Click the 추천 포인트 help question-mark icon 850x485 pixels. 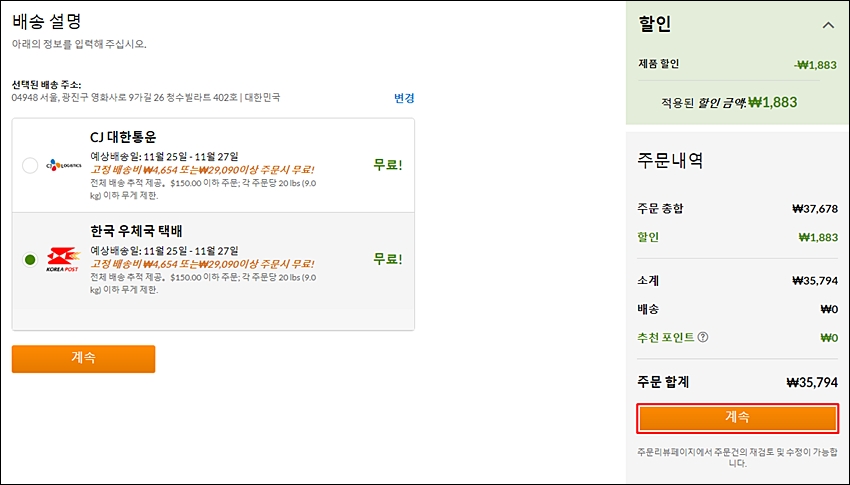coord(703,337)
